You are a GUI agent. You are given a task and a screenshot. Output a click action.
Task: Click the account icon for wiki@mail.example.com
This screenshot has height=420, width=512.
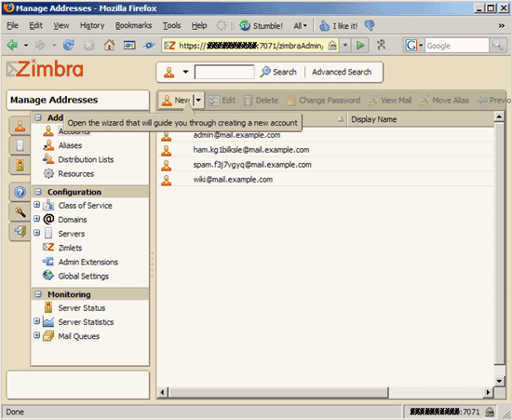167,180
